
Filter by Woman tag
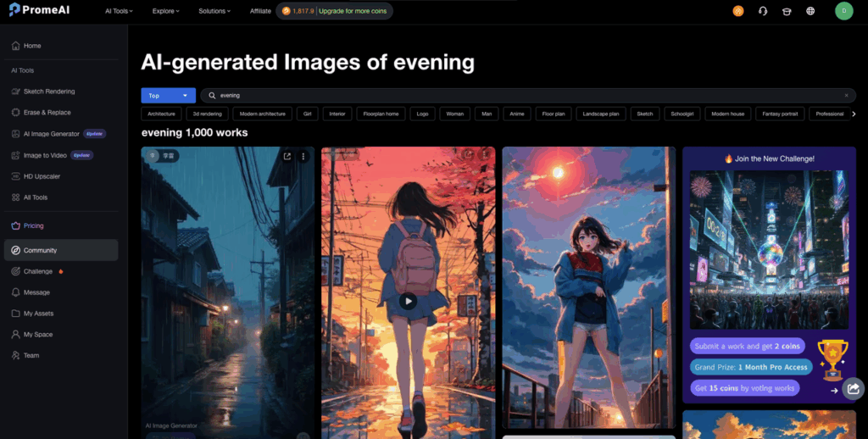pos(455,114)
